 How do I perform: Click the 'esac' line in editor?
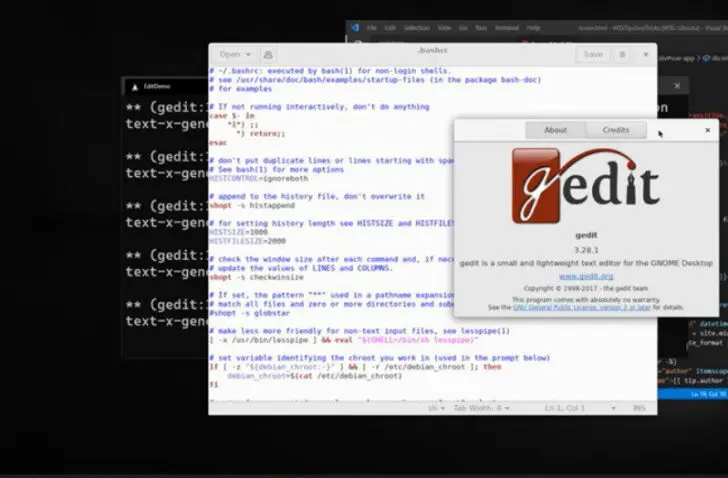(x=218, y=143)
